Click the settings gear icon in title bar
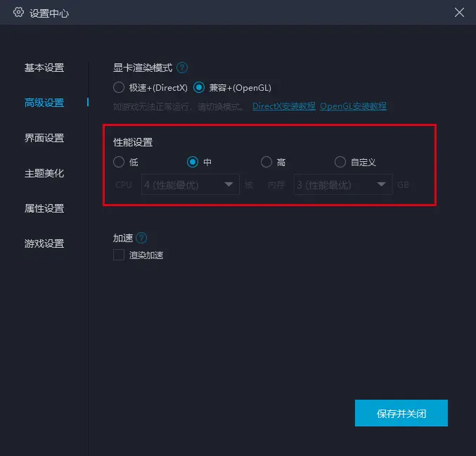 pos(18,13)
